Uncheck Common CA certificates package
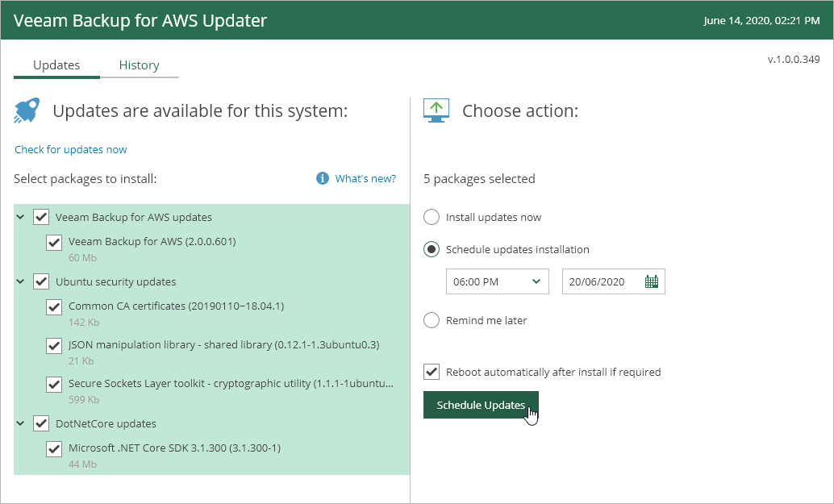This screenshot has width=834, height=504. 54,306
